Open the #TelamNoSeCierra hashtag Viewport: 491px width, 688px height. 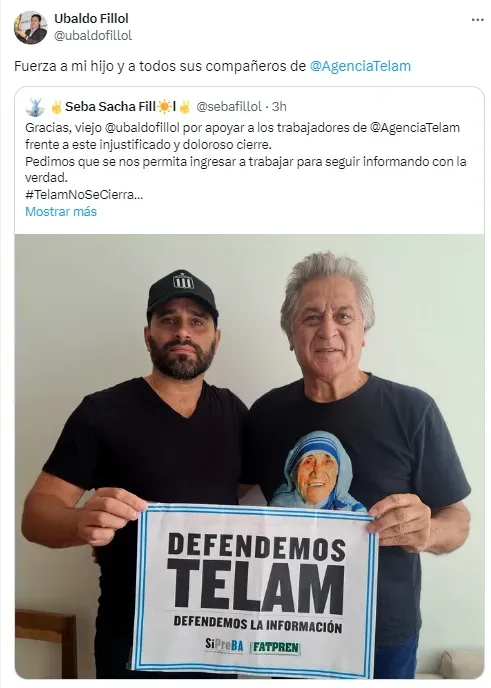(x=84, y=194)
